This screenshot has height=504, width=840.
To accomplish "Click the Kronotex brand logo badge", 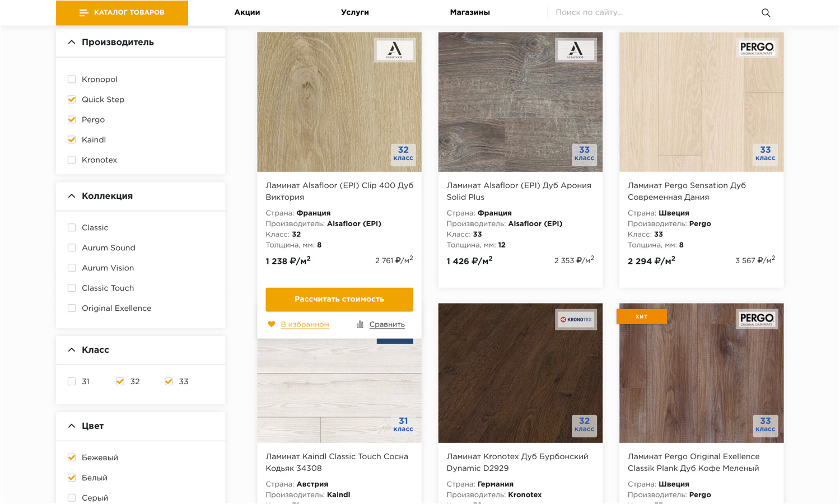I will tap(576, 320).
